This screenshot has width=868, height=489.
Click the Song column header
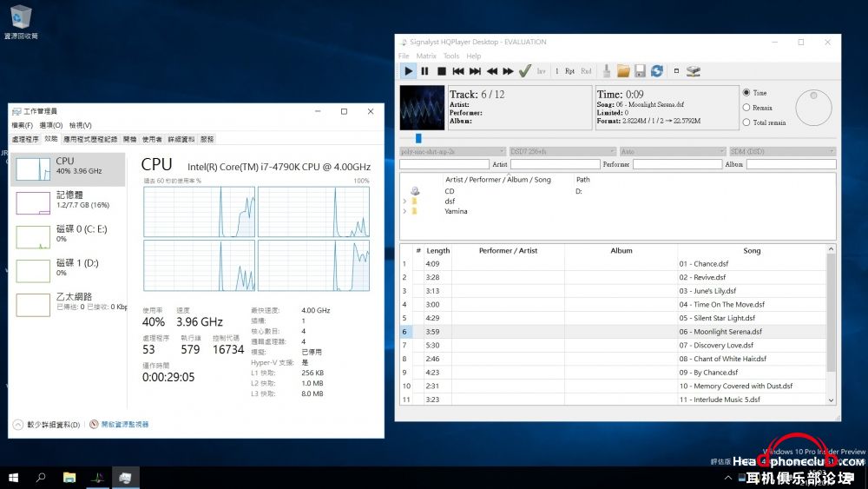tap(752, 251)
